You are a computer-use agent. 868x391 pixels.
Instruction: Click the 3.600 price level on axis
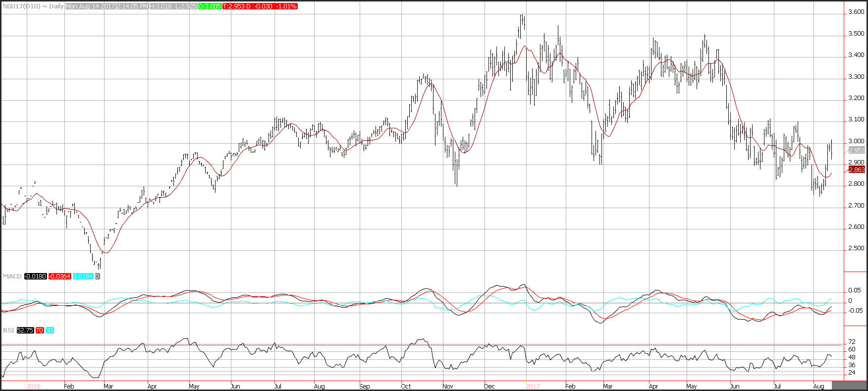[x=857, y=12]
